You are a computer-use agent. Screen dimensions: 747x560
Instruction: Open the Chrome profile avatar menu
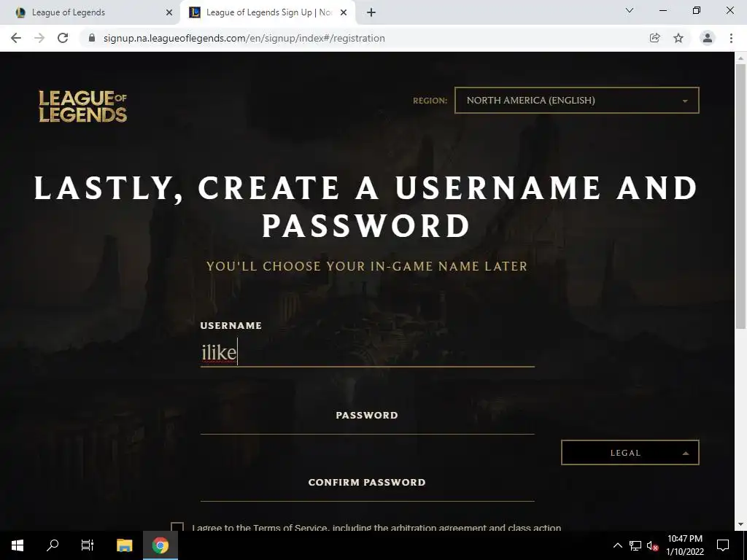coord(708,38)
